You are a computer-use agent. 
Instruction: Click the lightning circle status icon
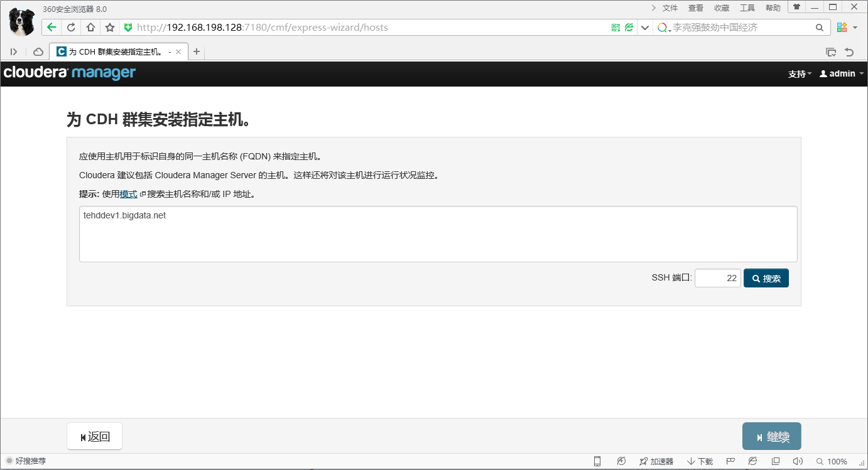621,461
